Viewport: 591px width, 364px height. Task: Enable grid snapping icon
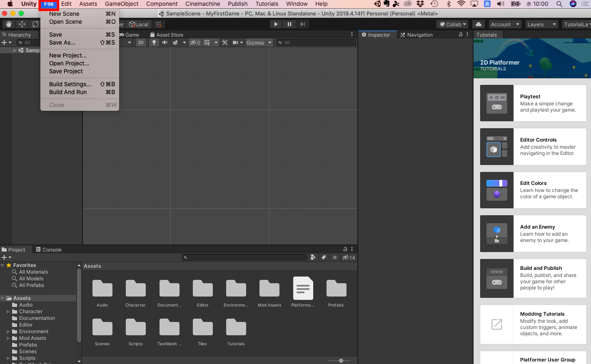158,24
